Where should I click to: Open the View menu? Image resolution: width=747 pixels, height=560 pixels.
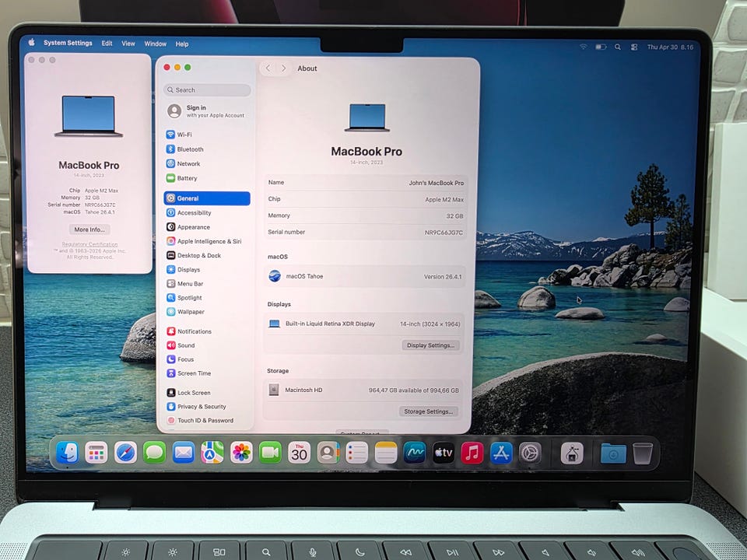click(128, 44)
